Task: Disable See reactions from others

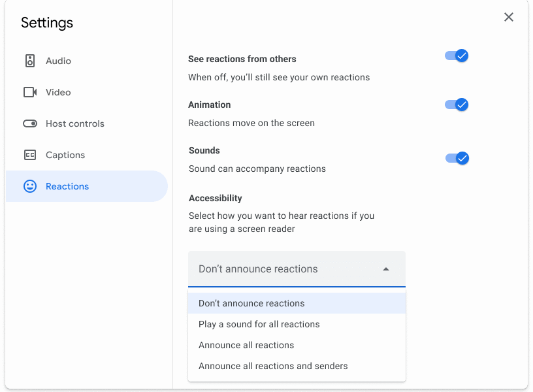Action: [x=455, y=56]
